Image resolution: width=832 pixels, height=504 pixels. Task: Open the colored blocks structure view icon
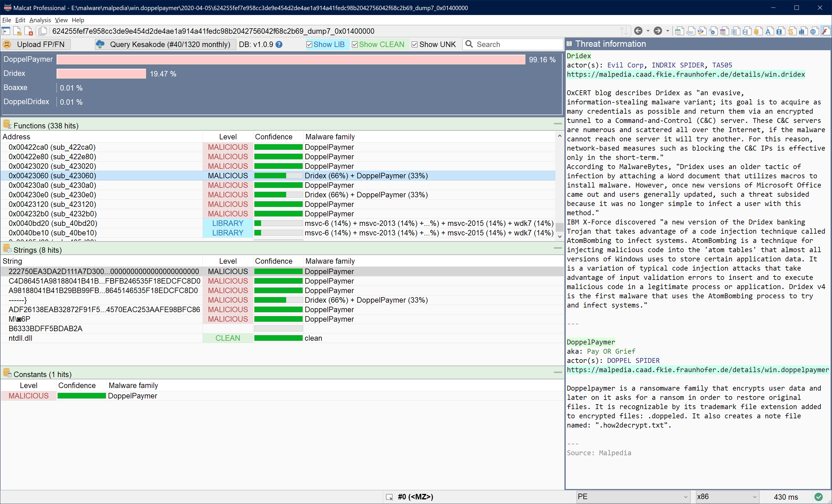[702, 31]
